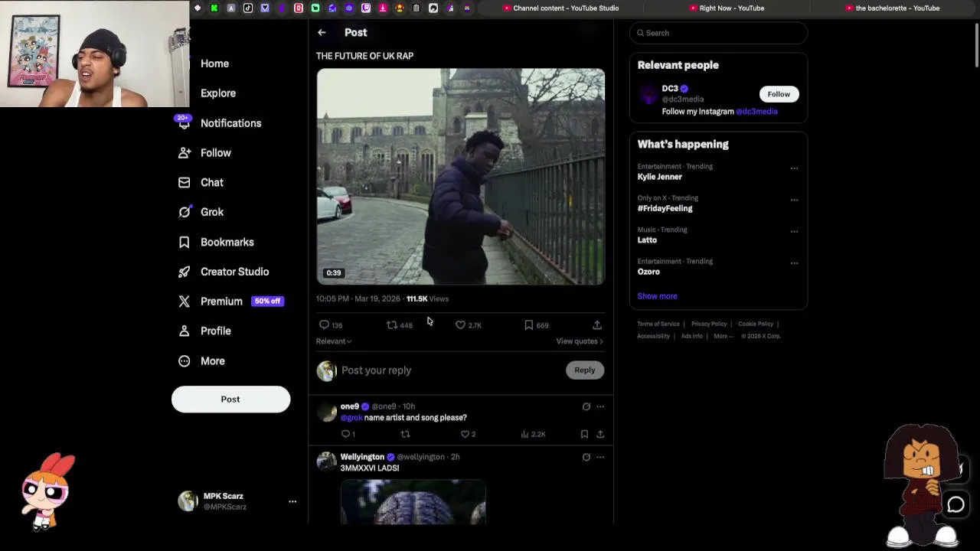Click the Bookmarks ribbon icon in sidebar

[184, 242]
